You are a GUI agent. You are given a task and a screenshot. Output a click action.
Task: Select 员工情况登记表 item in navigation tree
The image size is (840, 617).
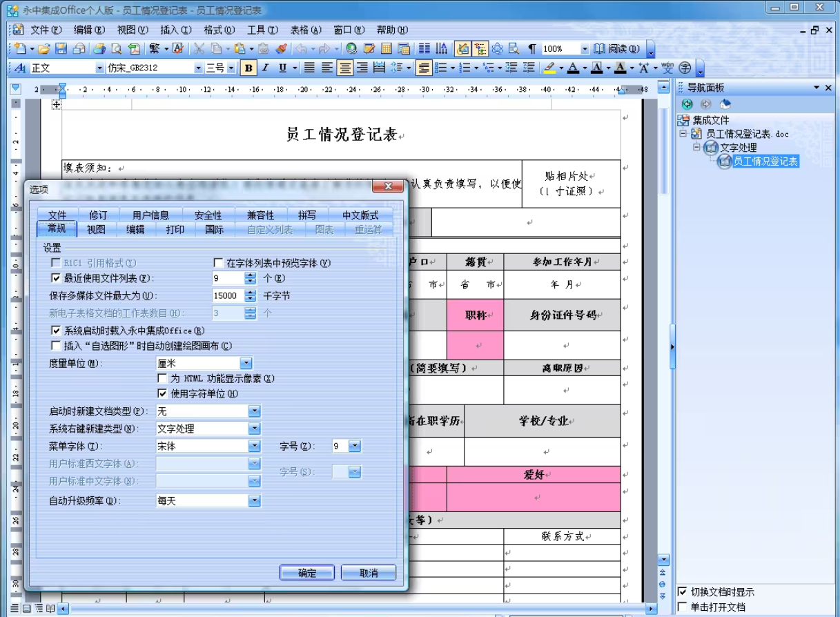click(x=765, y=161)
